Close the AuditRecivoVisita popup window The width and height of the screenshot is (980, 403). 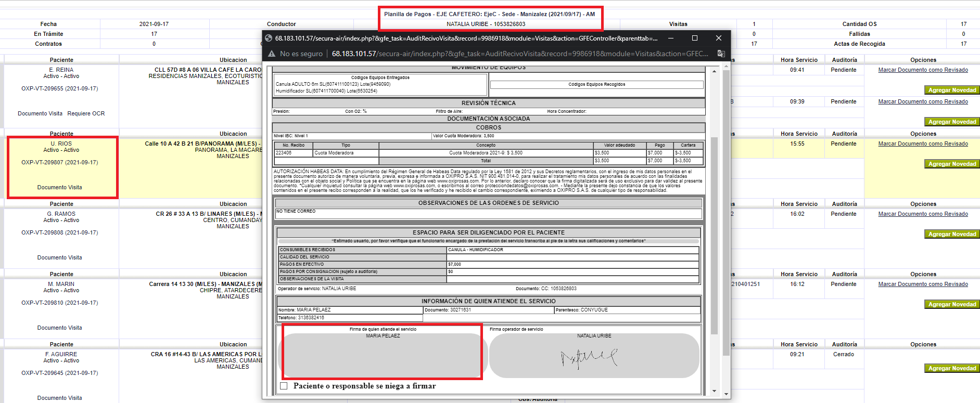719,38
